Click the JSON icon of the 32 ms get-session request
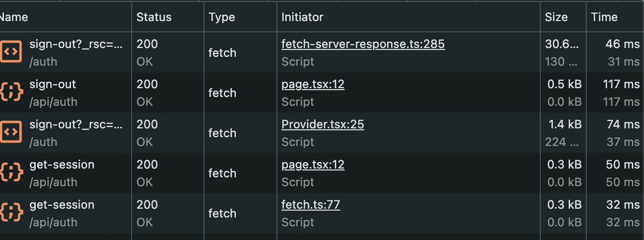This screenshot has width=644, height=240. coord(11,213)
